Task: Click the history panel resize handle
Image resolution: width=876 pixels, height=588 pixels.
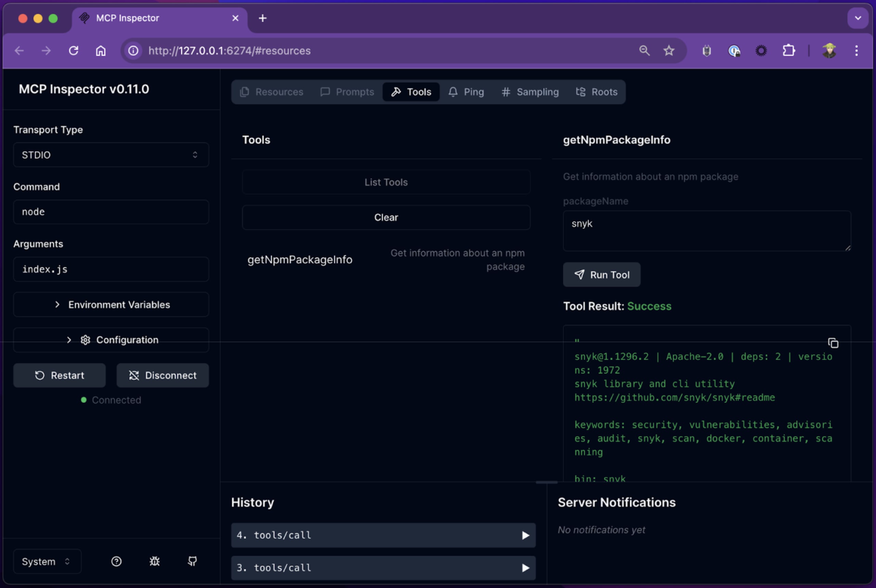Action: coord(546,482)
